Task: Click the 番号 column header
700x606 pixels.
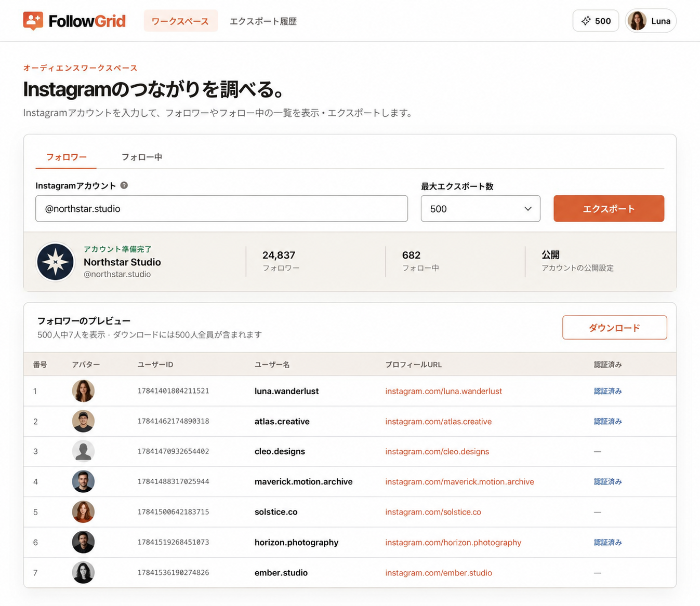Action: tap(40, 365)
